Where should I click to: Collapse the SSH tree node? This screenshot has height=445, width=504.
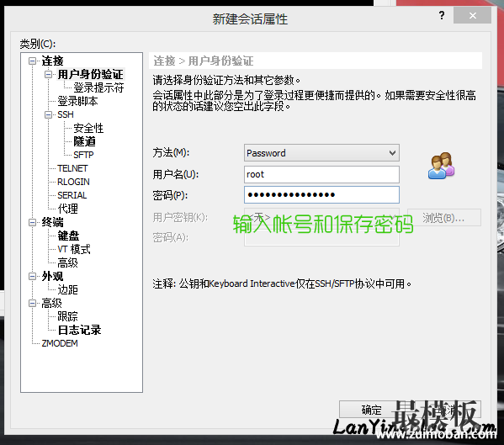(48, 114)
